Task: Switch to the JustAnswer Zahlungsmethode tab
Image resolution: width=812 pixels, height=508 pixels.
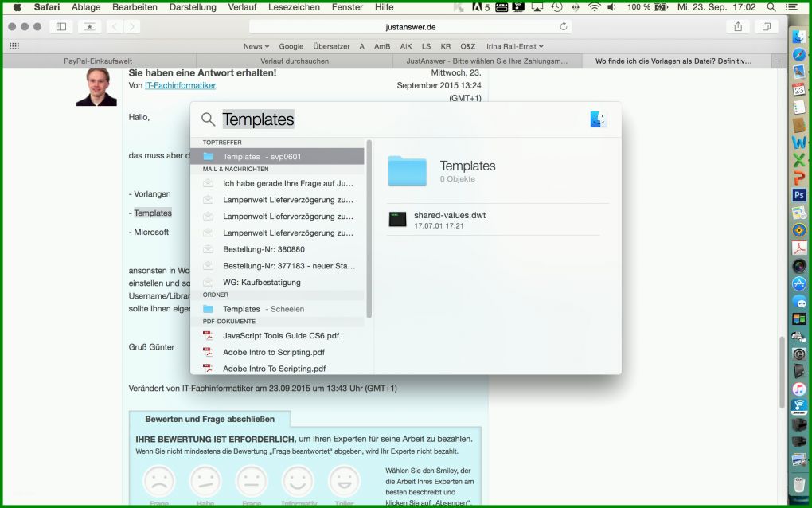Action: click(486, 61)
